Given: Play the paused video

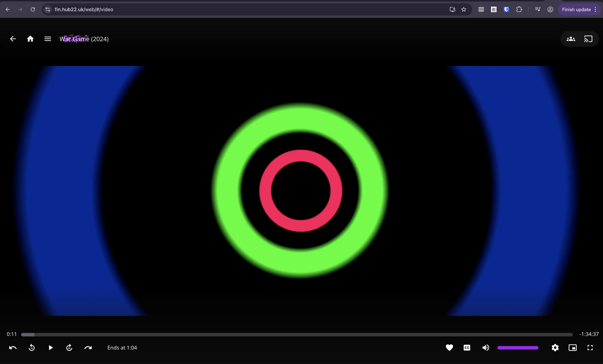Looking at the screenshot, I should [x=51, y=348].
